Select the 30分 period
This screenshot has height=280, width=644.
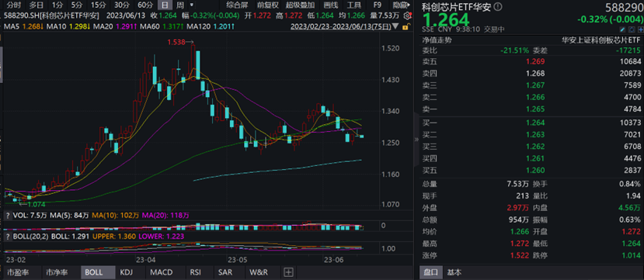click(121, 5)
